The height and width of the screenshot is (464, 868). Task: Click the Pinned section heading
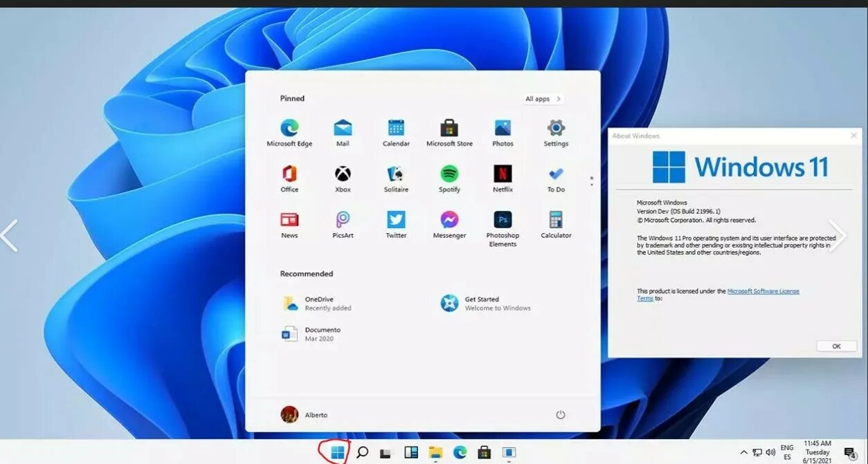tap(292, 98)
